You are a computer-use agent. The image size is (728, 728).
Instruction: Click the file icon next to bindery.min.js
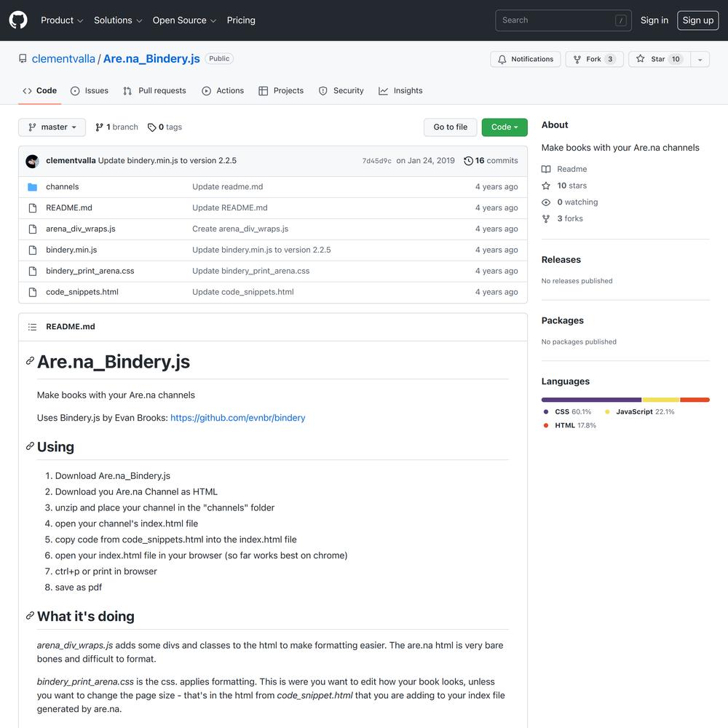coord(33,250)
